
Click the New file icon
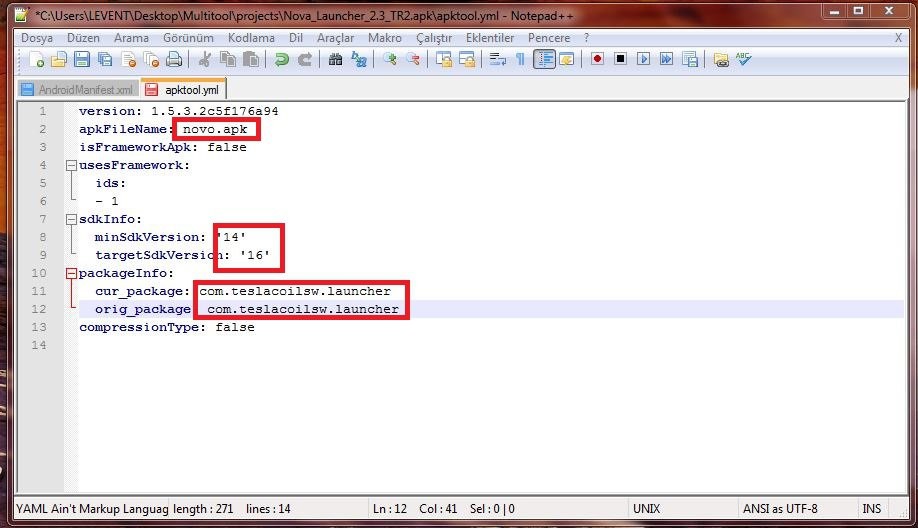click(x=36, y=59)
